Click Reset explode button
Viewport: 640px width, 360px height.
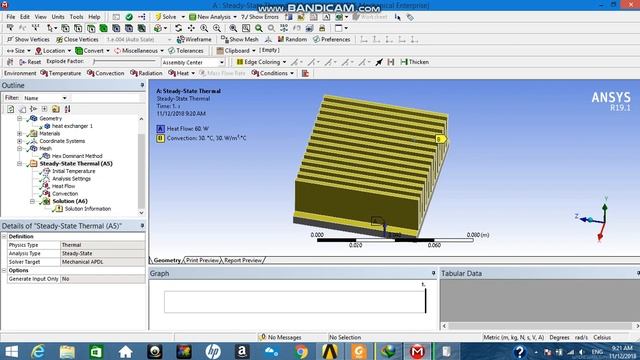click(30, 62)
